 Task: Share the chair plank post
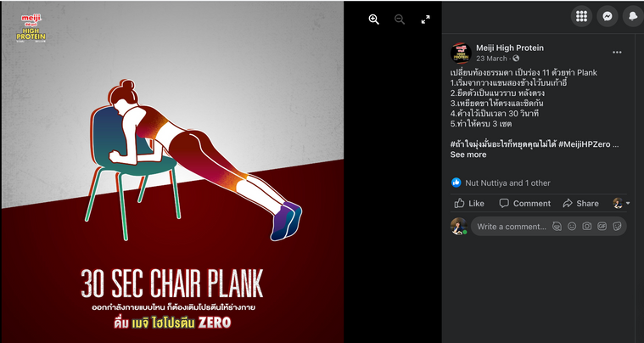coord(580,203)
